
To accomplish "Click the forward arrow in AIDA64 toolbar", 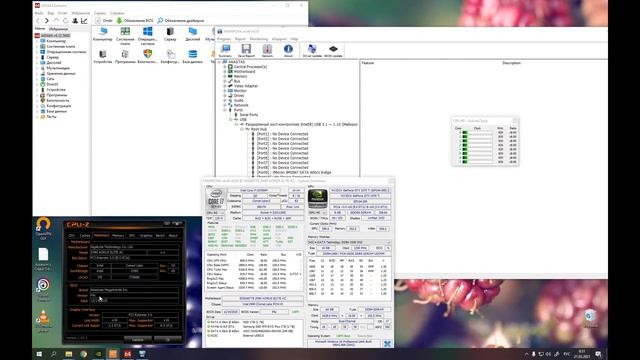I will click(47, 20).
